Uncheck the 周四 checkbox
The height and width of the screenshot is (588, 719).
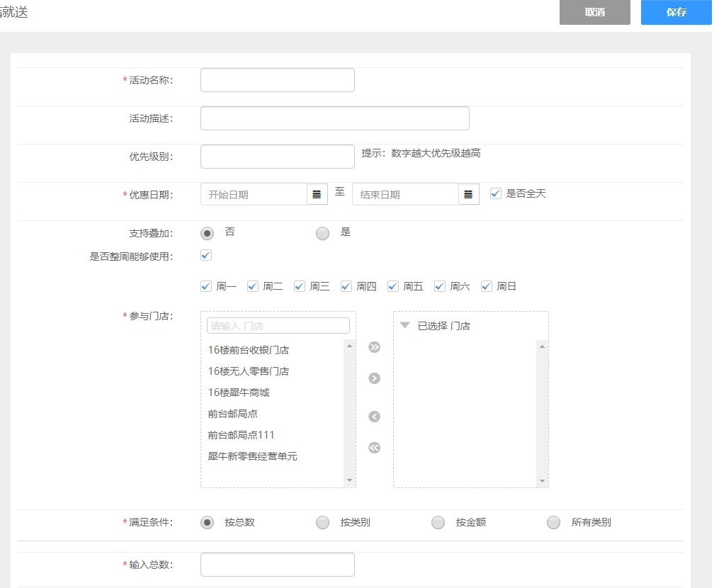click(x=346, y=286)
